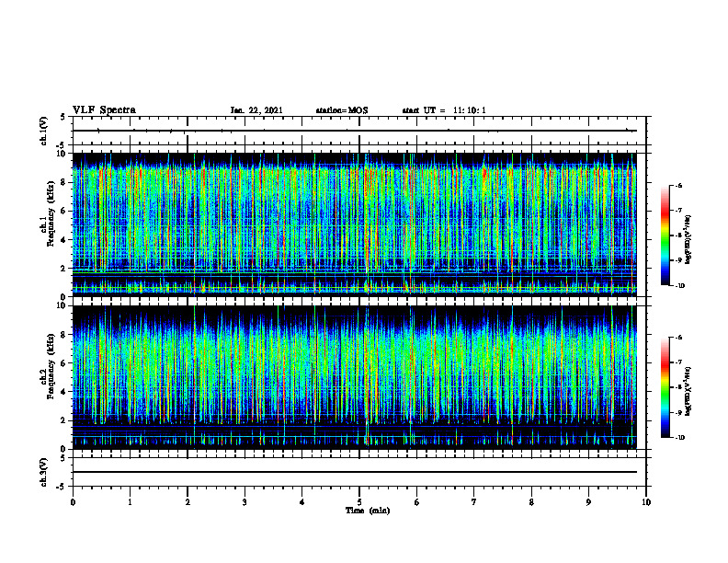Click the "2" kHz tick of ch.2 plot
Screen dimensions: 728x563
tap(63, 420)
